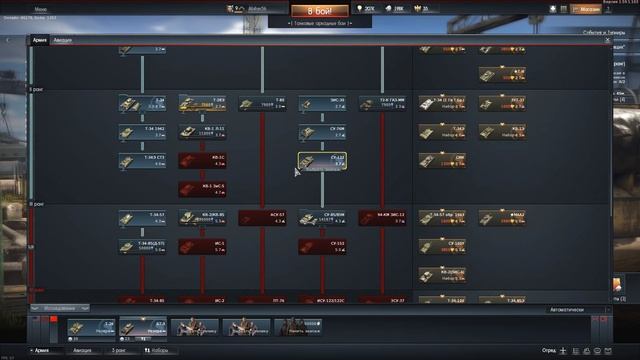
Task: Click the Армия button on bottom bar
Action: click(44, 350)
